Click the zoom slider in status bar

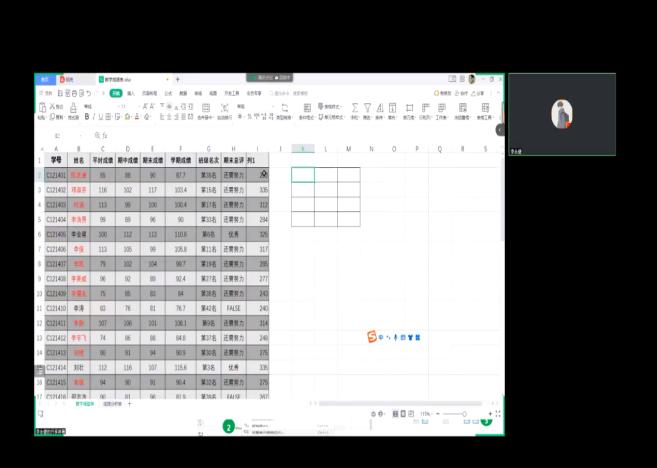tap(455, 413)
